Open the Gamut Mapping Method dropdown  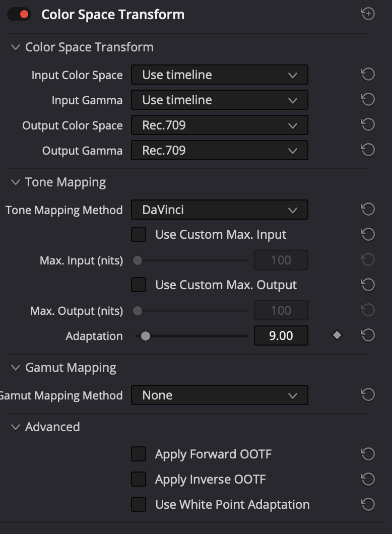tap(220, 395)
